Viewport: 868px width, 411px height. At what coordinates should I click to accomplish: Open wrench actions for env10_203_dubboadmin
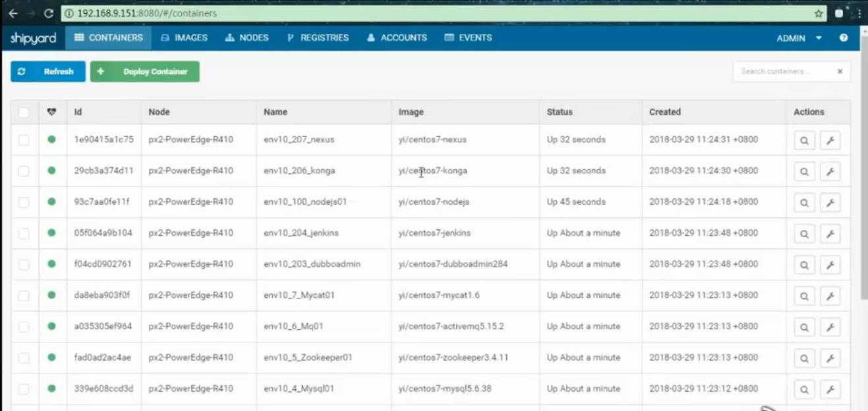pos(830,265)
